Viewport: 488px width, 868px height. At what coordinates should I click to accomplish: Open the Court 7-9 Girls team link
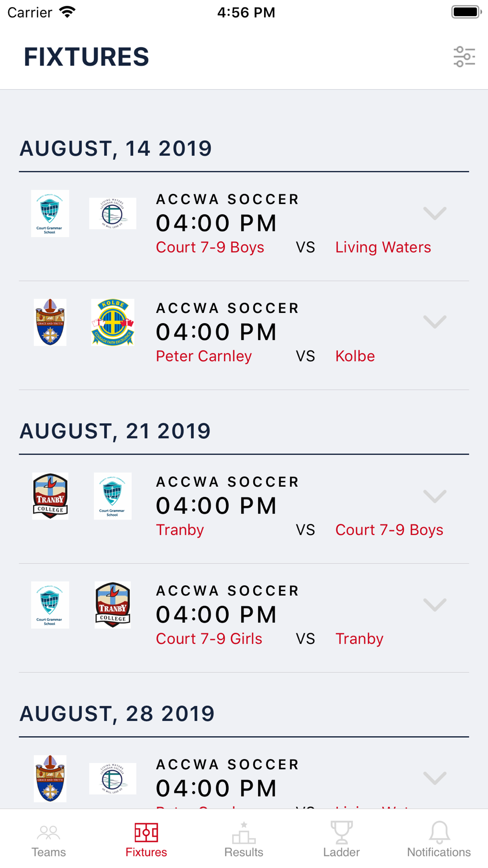(209, 639)
